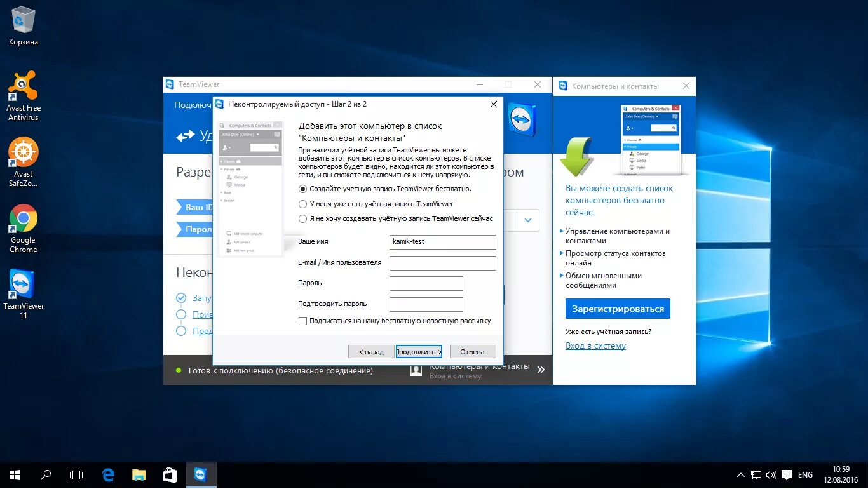Show hidden tray icons chevron
Viewport: 868px width, 489px height.
coord(741,475)
